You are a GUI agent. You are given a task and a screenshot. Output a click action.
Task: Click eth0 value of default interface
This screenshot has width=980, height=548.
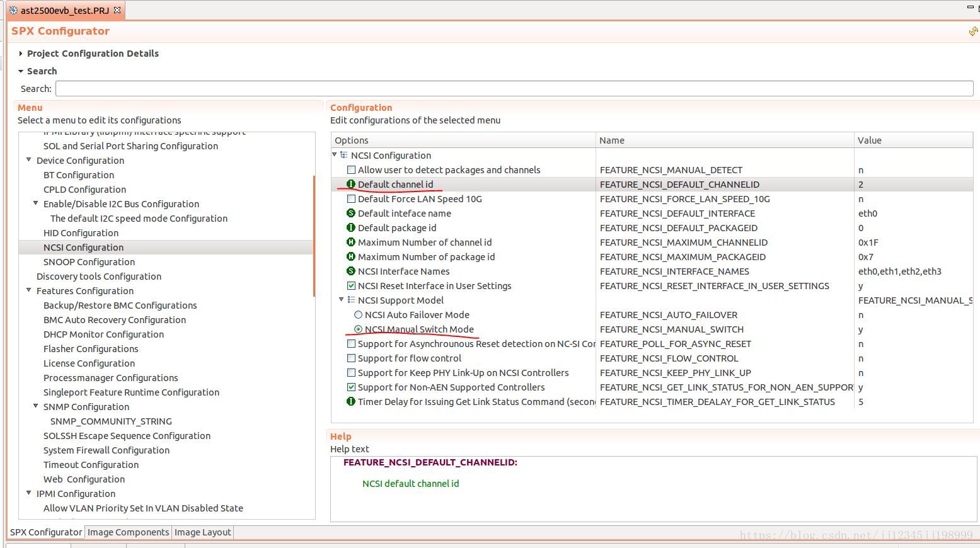868,214
